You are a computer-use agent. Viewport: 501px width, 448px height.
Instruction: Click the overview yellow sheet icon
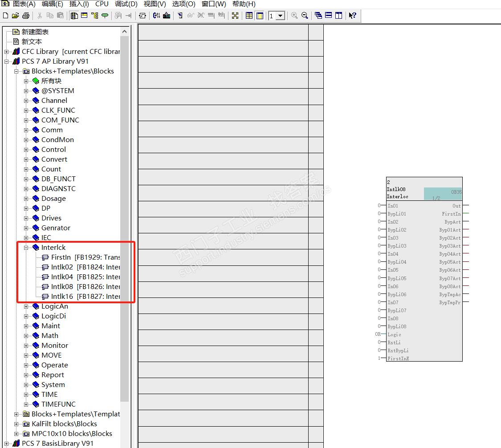coord(260,15)
